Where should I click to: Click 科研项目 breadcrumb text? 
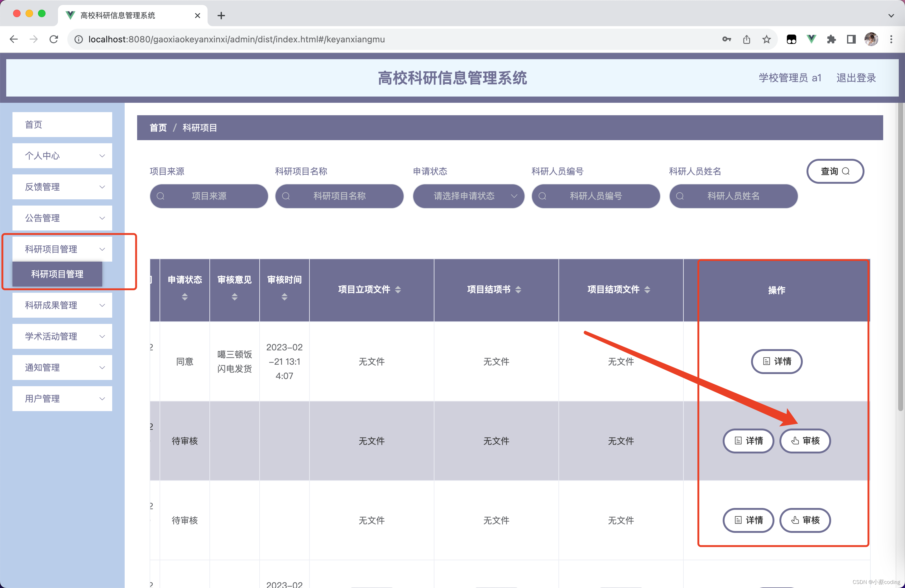click(x=200, y=128)
